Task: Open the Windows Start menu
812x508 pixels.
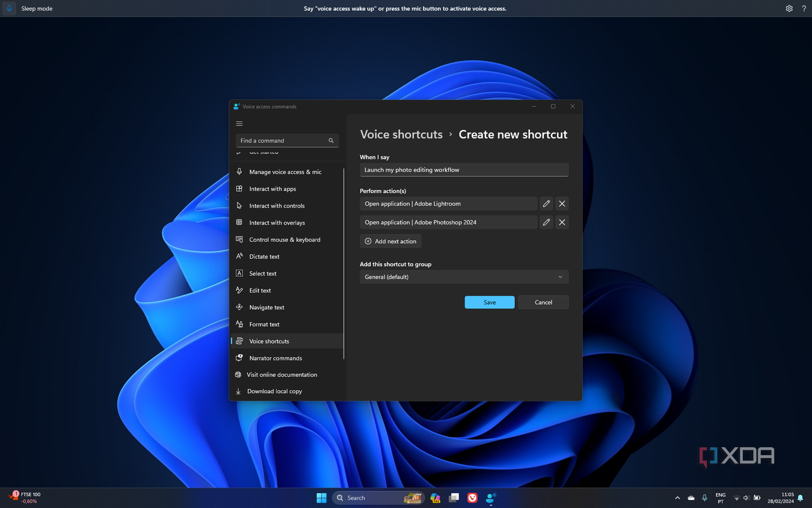Action: [321, 498]
